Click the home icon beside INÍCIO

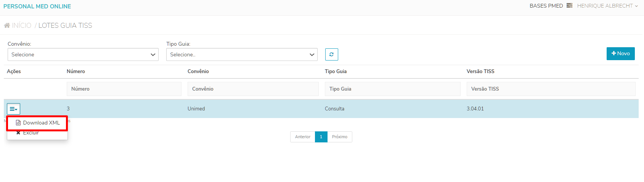[7, 26]
